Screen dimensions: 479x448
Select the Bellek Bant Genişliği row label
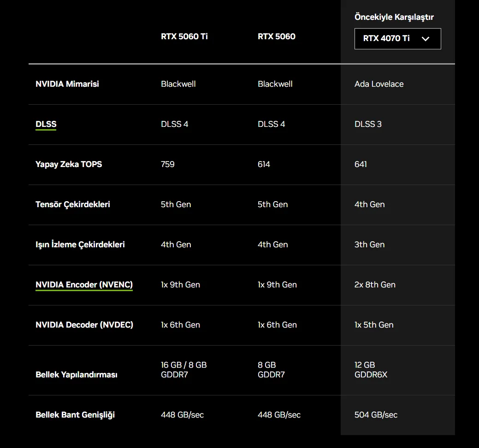(75, 415)
